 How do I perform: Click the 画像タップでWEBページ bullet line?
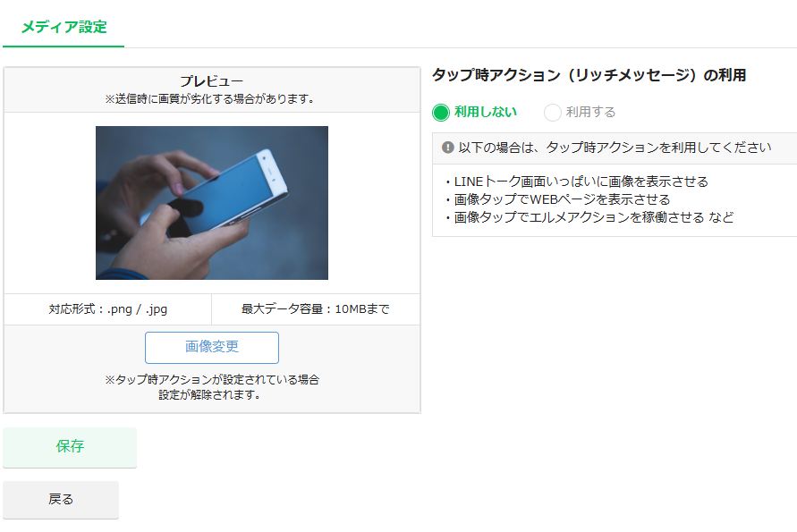click(x=557, y=199)
